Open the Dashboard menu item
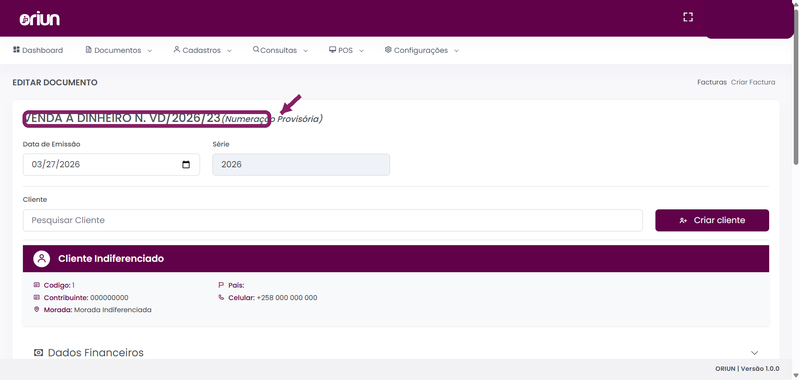This screenshot has height=380, width=800. point(38,50)
